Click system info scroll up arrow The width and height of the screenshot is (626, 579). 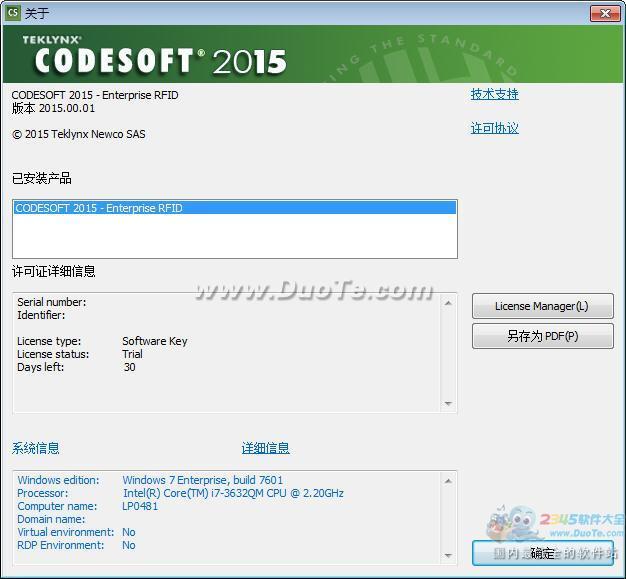click(448, 481)
